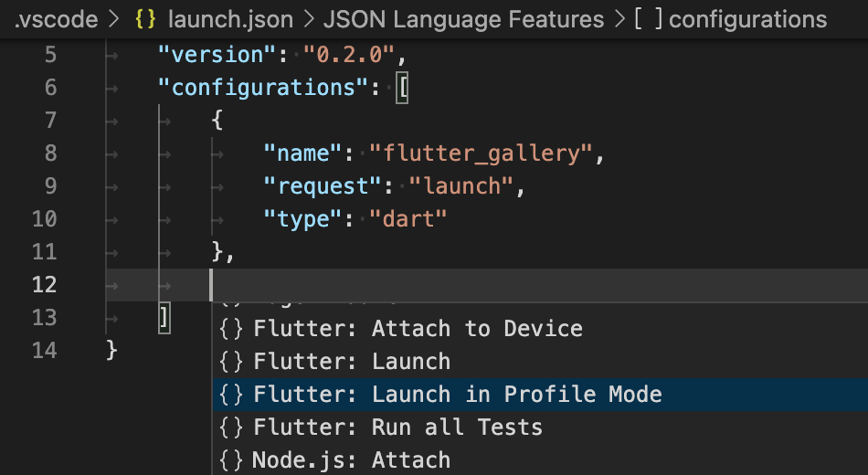Select Flutter: Run all Tests snippet
The image size is (868, 475).
pos(397,427)
